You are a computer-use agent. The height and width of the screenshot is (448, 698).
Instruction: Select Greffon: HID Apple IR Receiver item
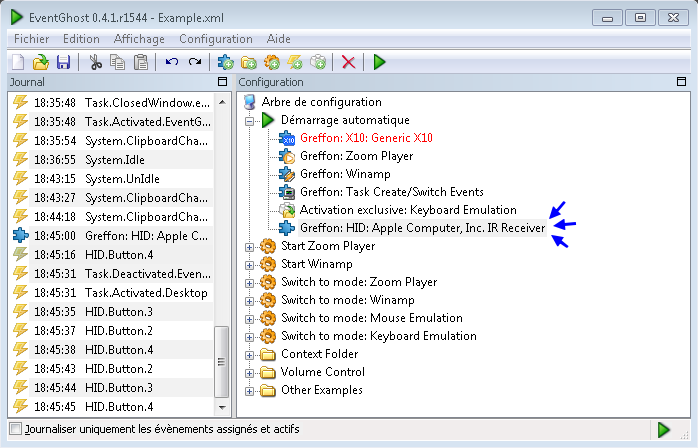pyautogui.click(x=422, y=228)
